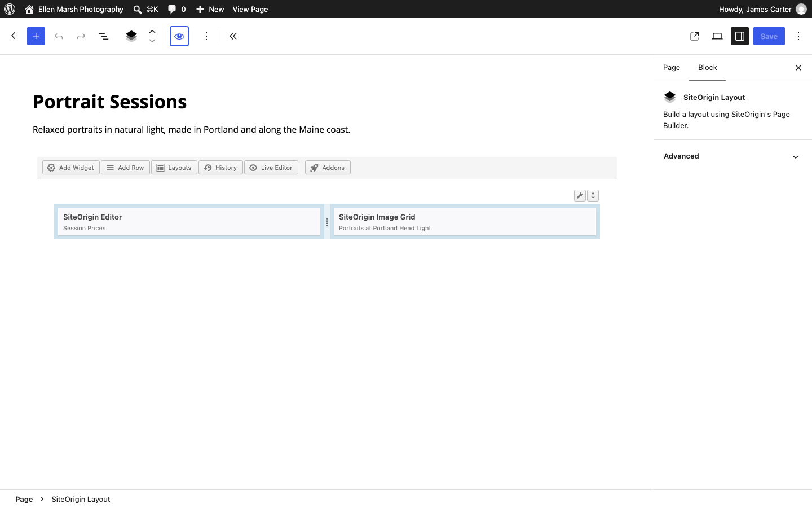The height and width of the screenshot is (508, 812).
Task: Select the Block tab
Action: [708, 68]
